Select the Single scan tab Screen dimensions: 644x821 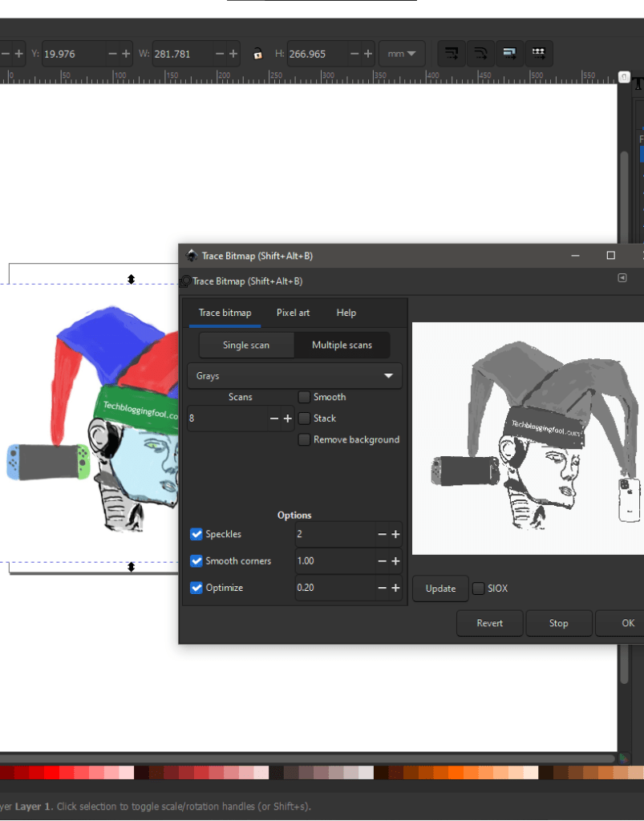pos(245,345)
